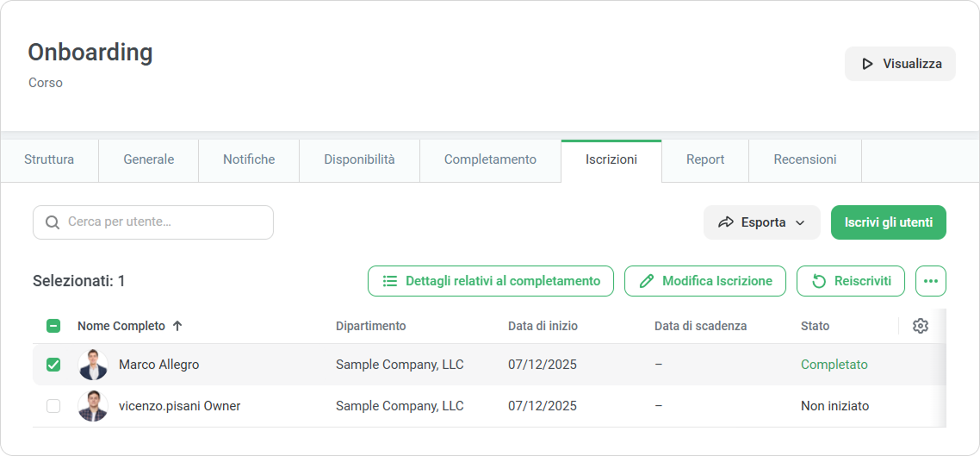Check the vicenzo.pisani Owner row checkbox
The height and width of the screenshot is (456, 980).
click(53, 406)
